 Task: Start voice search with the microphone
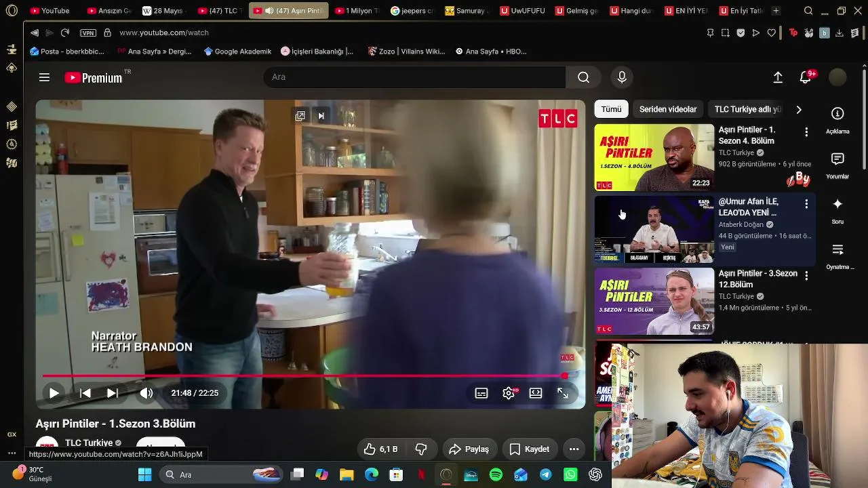click(622, 77)
